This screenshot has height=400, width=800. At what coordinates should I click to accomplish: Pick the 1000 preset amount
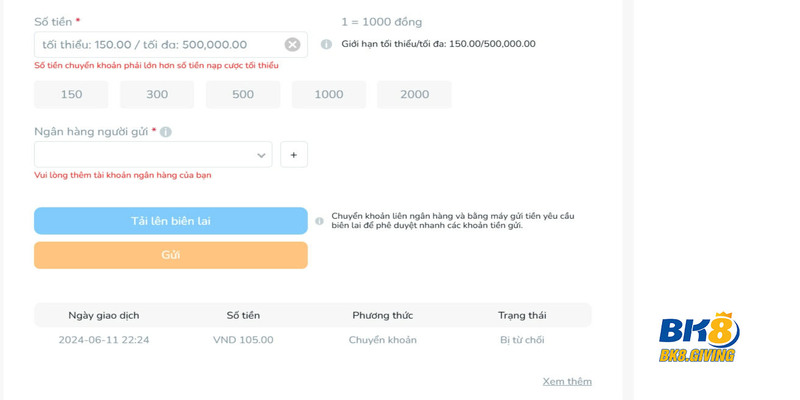[329, 94]
